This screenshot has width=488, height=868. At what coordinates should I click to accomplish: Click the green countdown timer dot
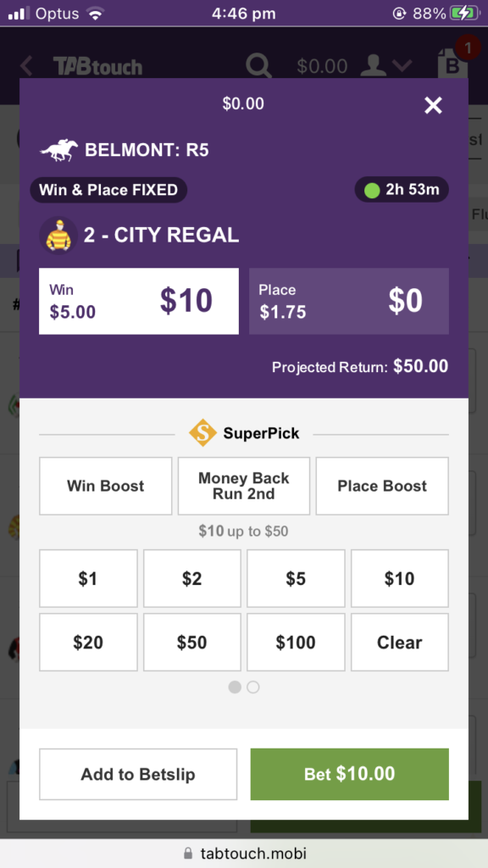tap(370, 190)
